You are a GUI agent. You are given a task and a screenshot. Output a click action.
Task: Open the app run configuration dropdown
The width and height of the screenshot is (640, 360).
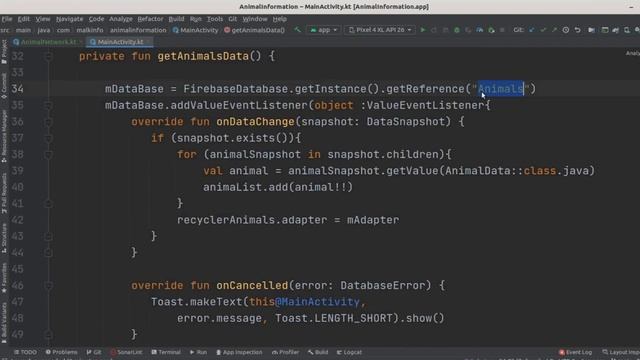[324, 30]
